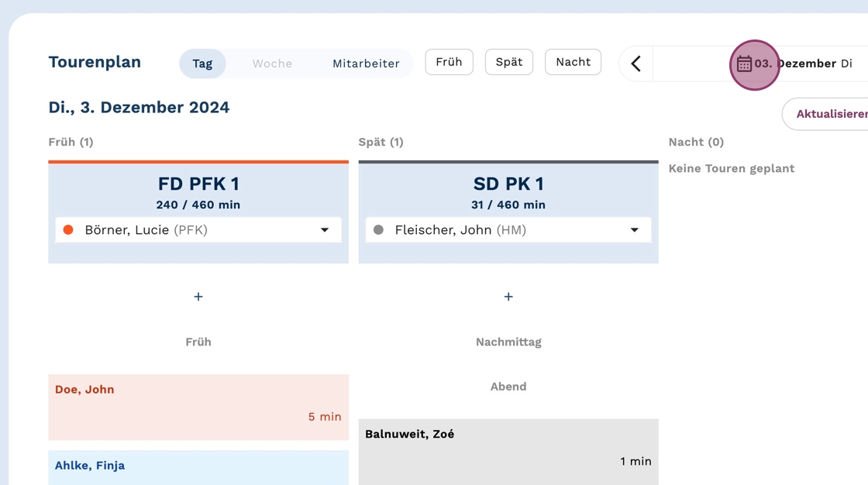Go to previous day with left chevron
The width and height of the screenshot is (868, 485).
tap(636, 64)
